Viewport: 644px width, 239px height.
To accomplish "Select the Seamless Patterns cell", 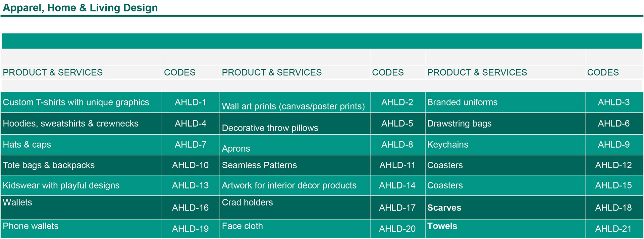I will coord(259,165).
